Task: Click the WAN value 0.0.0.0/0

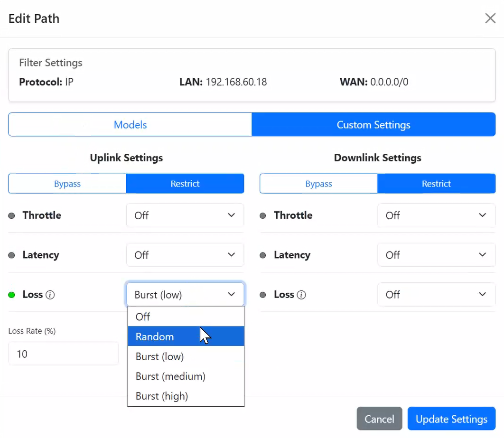Action: [389, 82]
